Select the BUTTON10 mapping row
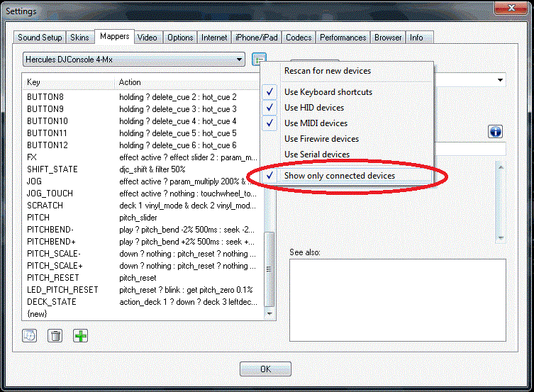 (x=143, y=121)
